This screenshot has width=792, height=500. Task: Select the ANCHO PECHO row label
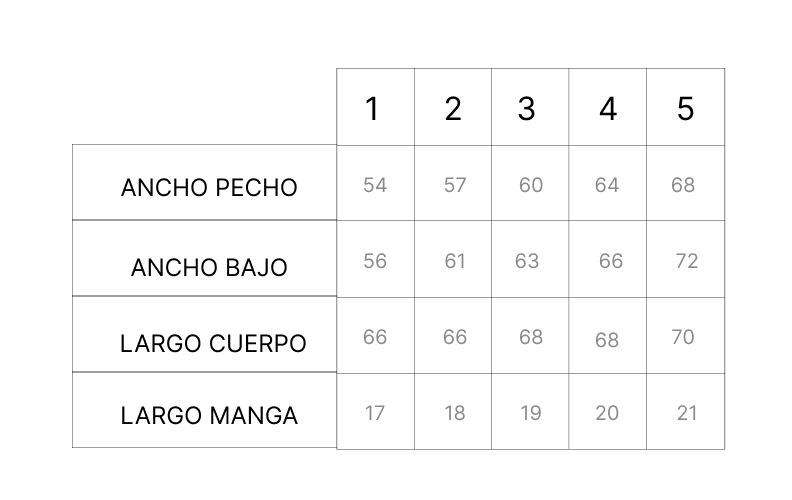209,187
